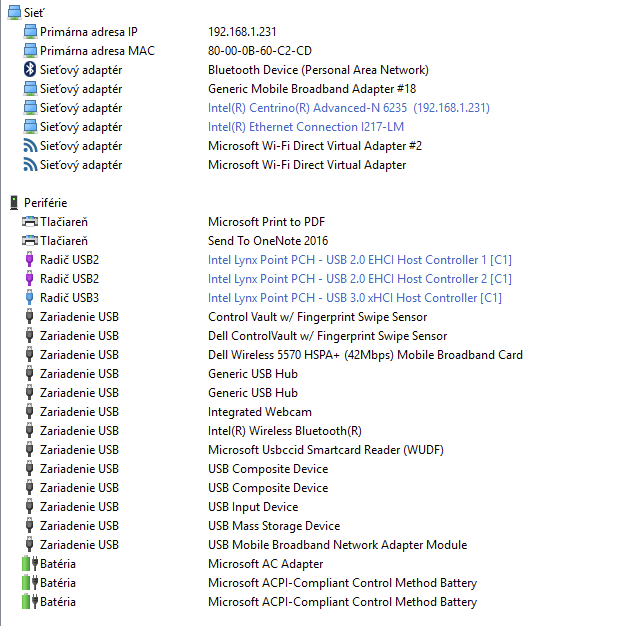The height and width of the screenshot is (626, 622).
Task: Click the Bluetooth icon of the network adapter
Action: [30, 69]
